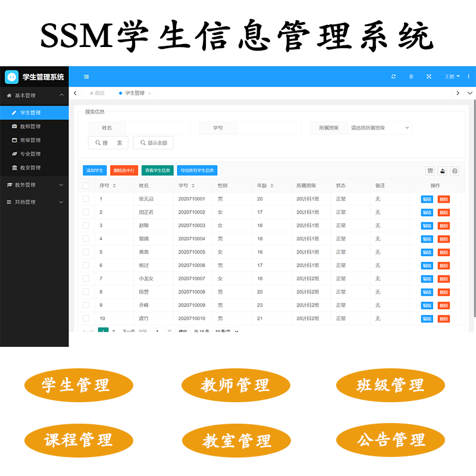Switch to the 首页 tab

[x=100, y=93]
